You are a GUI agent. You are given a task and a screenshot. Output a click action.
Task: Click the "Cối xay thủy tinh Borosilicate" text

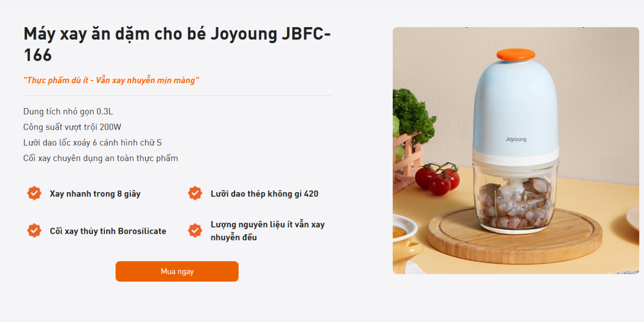[108, 231]
